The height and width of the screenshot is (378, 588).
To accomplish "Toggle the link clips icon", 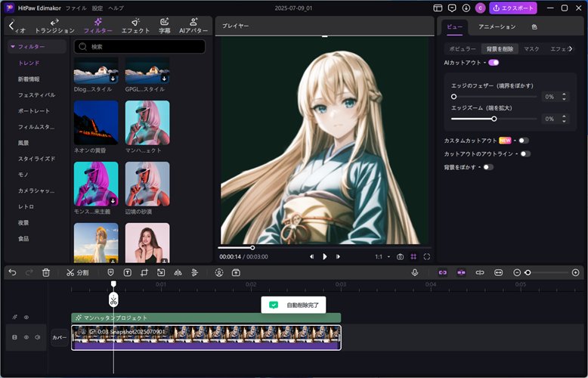I will tap(442, 273).
